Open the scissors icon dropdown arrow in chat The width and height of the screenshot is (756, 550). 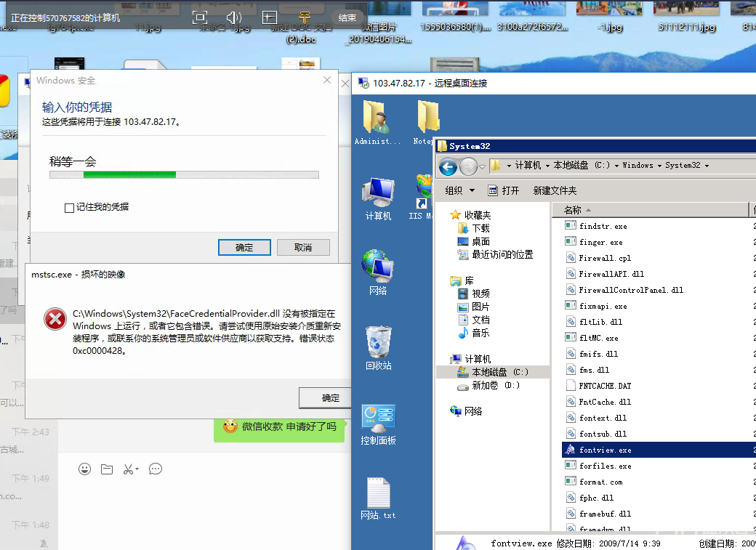137,469
